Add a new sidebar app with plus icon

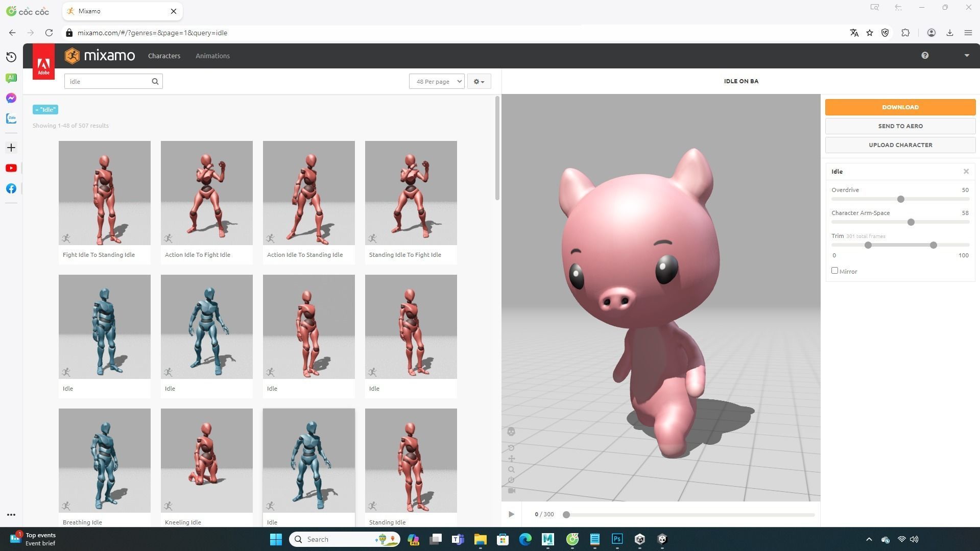[x=11, y=148]
